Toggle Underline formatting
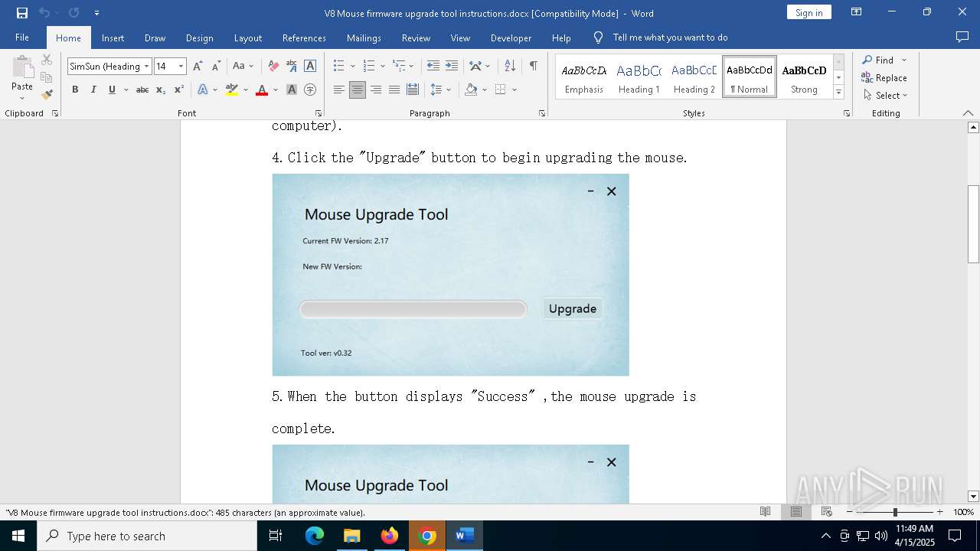 click(x=112, y=90)
